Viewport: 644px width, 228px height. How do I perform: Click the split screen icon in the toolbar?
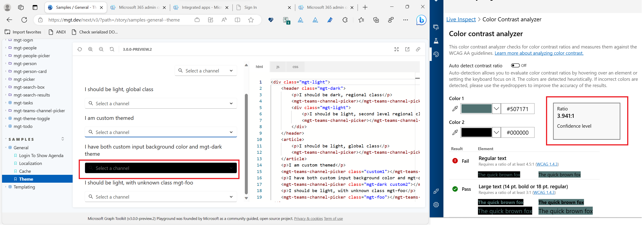[x=237, y=20]
